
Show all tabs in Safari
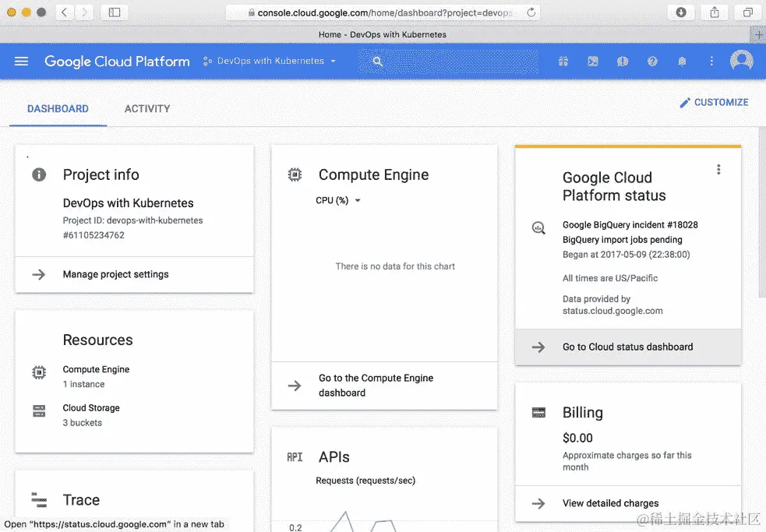[x=747, y=12]
